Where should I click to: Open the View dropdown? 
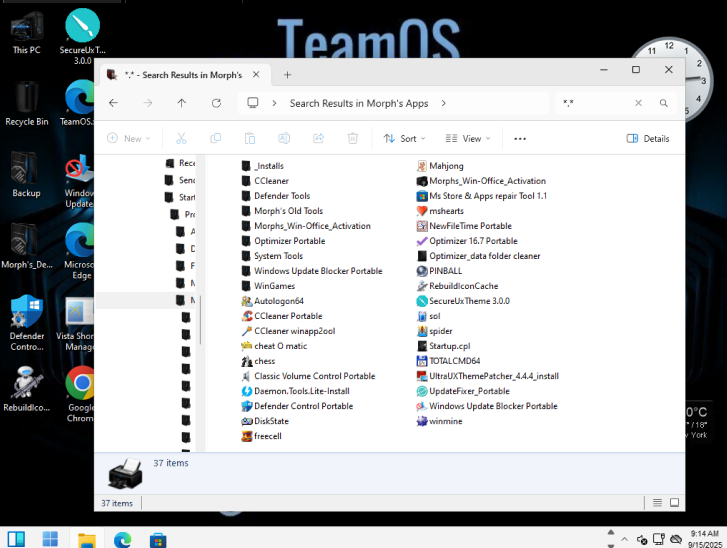click(468, 139)
